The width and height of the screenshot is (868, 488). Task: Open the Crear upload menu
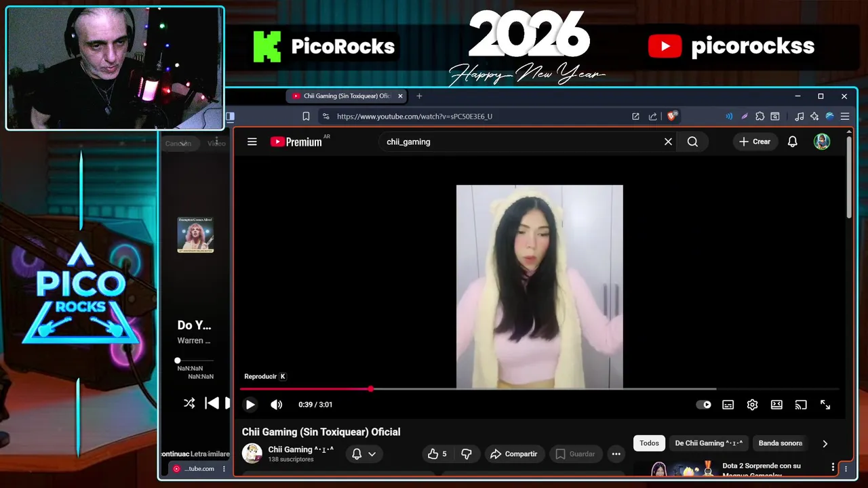[x=755, y=142]
